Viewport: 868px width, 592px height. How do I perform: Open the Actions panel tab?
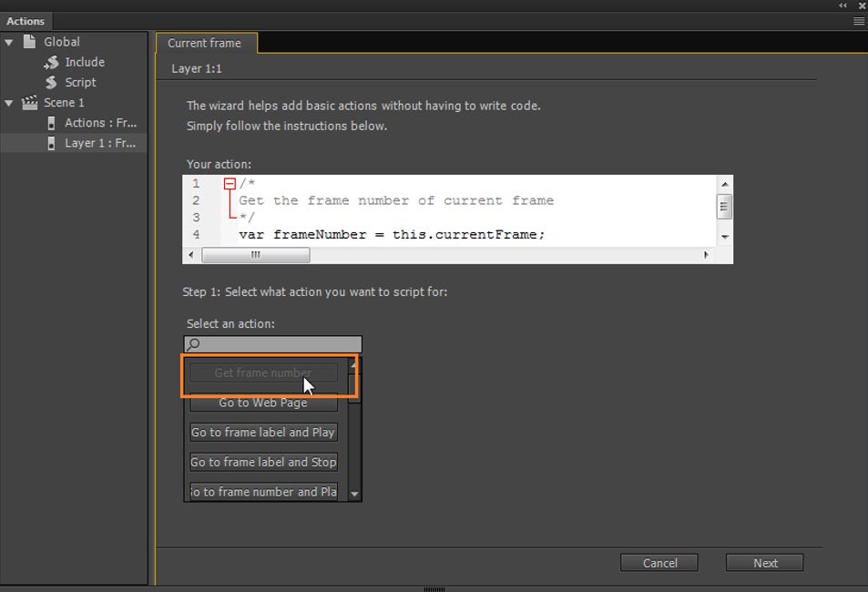point(26,21)
